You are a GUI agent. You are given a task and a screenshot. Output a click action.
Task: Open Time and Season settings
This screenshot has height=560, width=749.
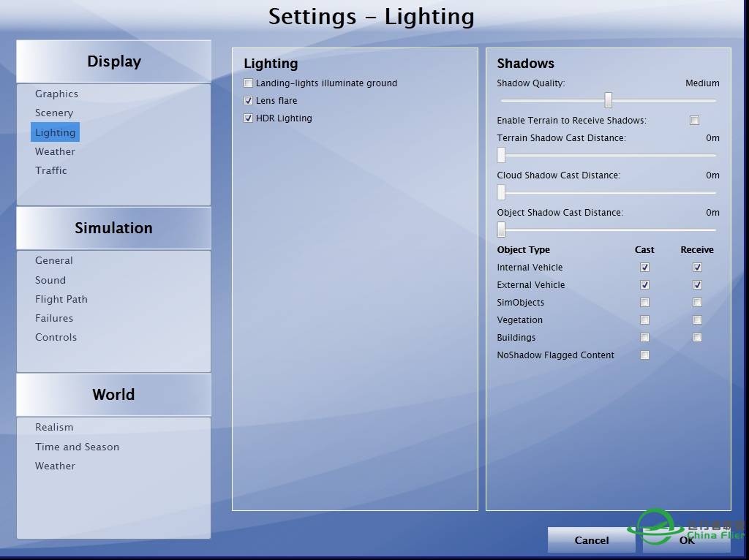[x=77, y=447]
